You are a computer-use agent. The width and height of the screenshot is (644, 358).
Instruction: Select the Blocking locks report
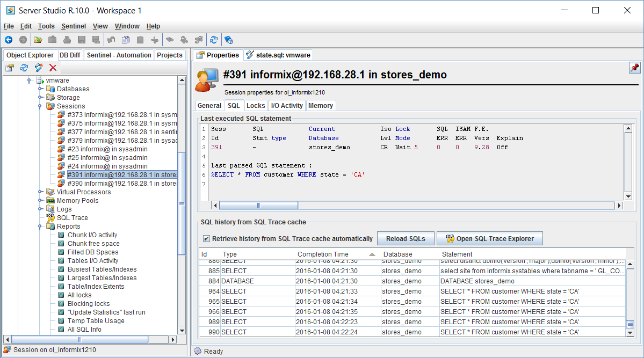pyautogui.click(x=88, y=304)
